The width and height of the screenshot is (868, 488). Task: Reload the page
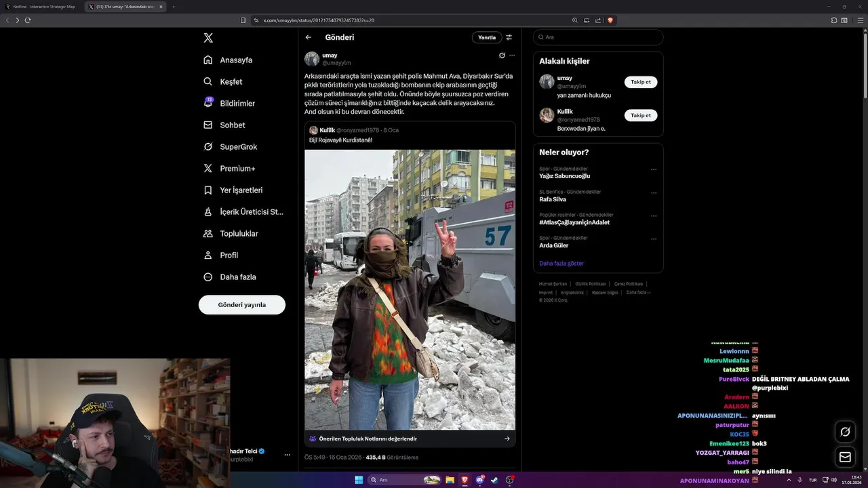[x=28, y=20]
